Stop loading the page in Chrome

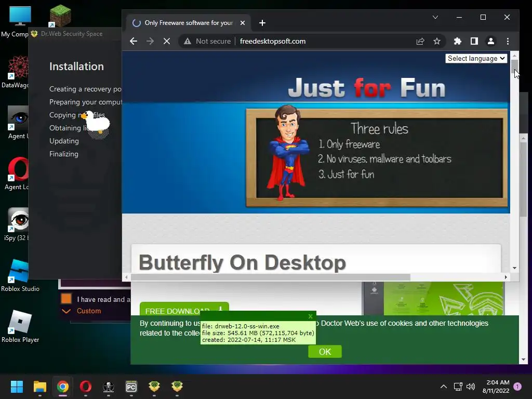click(x=167, y=42)
